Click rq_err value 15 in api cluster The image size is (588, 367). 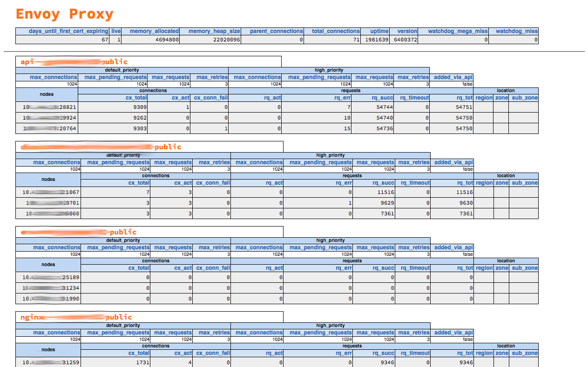[347, 128]
